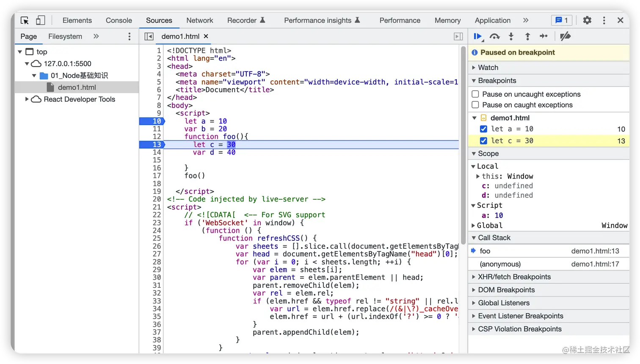Enable Pause on uncaught exceptions

(475, 94)
